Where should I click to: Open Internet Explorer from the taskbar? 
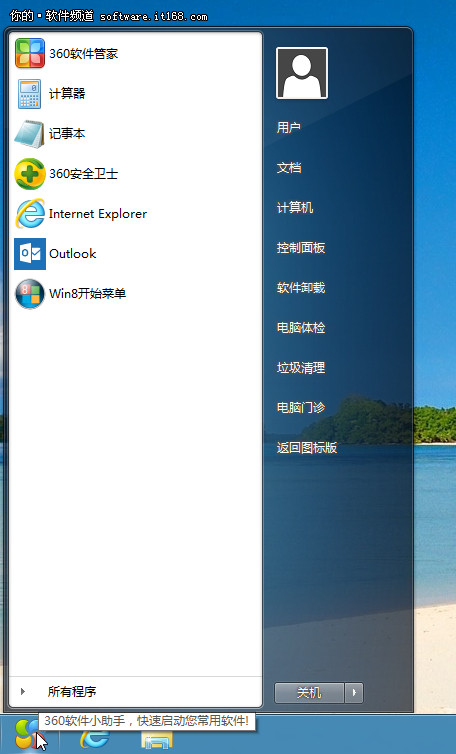94,738
